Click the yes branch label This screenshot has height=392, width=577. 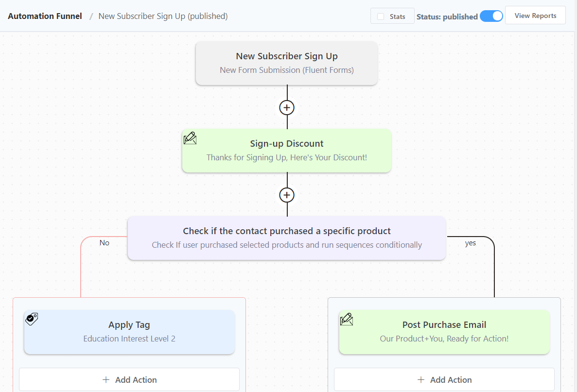(470, 243)
